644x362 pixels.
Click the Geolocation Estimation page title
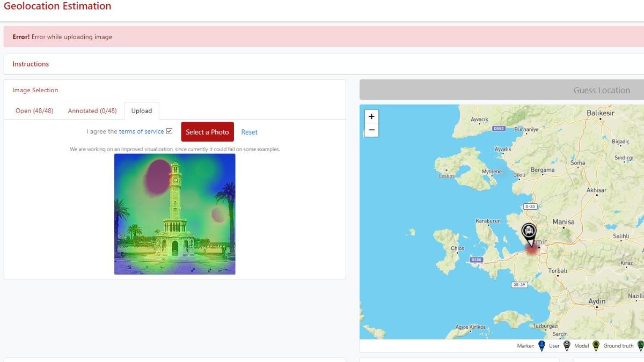[57, 6]
